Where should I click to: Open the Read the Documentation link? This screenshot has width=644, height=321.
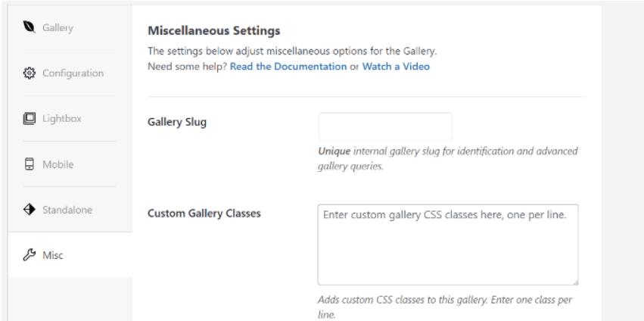288,67
